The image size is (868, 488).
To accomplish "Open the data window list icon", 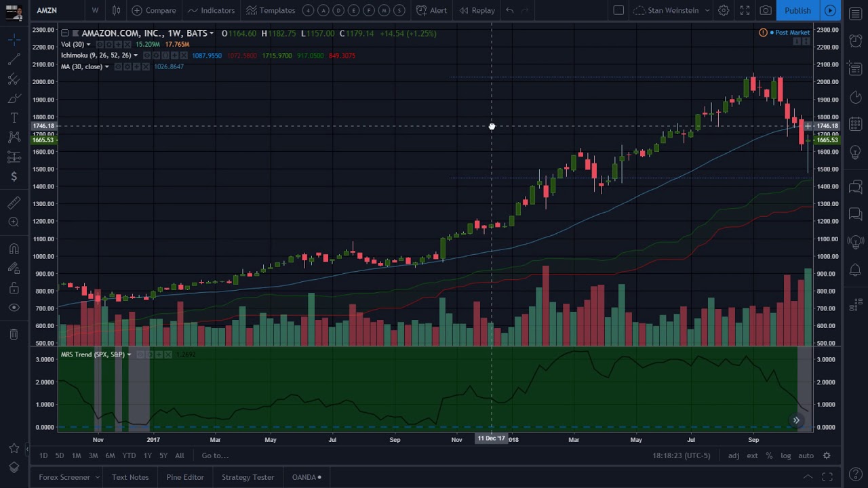I will pyautogui.click(x=855, y=69).
